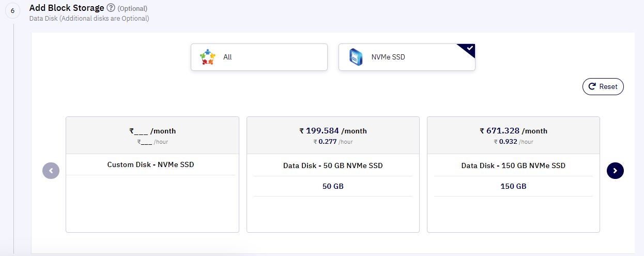Click the 150 GB size label

[513, 186]
